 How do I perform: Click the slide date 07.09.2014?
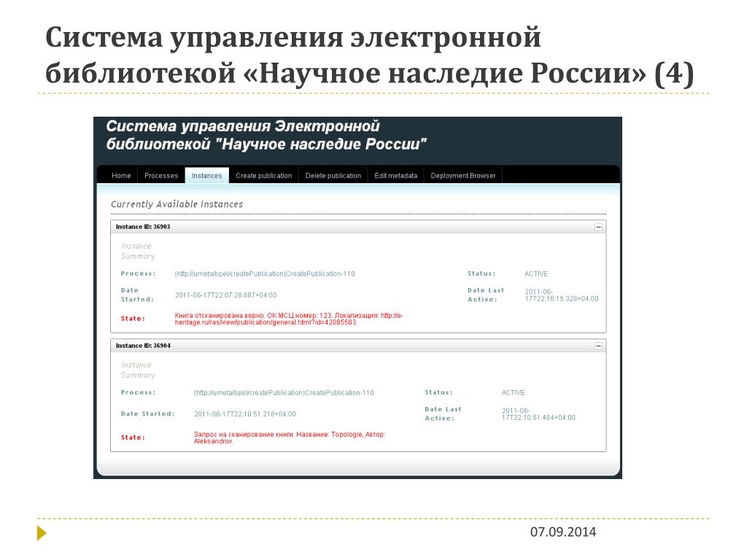point(562,532)
